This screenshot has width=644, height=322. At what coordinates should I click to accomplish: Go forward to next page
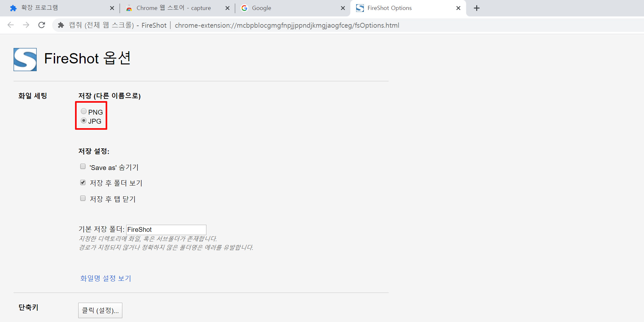(26, 25)
